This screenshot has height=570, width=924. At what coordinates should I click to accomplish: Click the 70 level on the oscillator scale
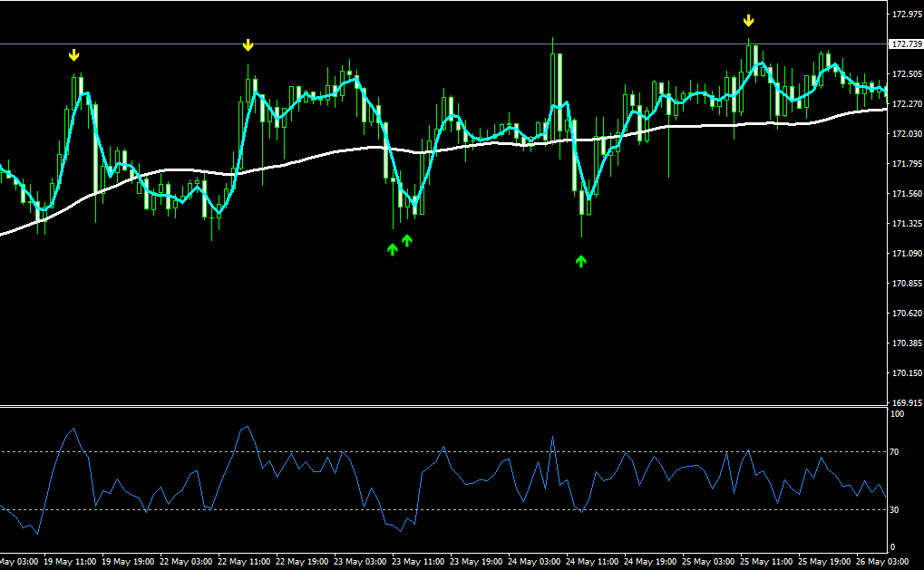point(895,452)
